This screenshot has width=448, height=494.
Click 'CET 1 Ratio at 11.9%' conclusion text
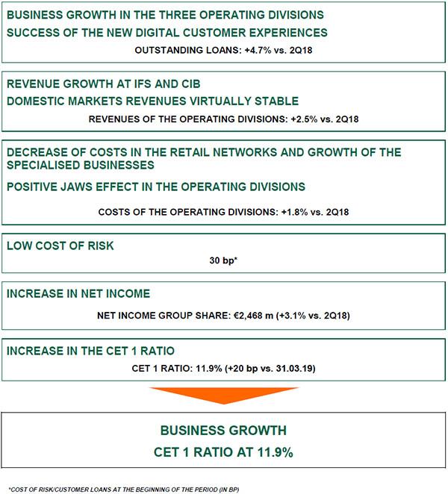223,452
